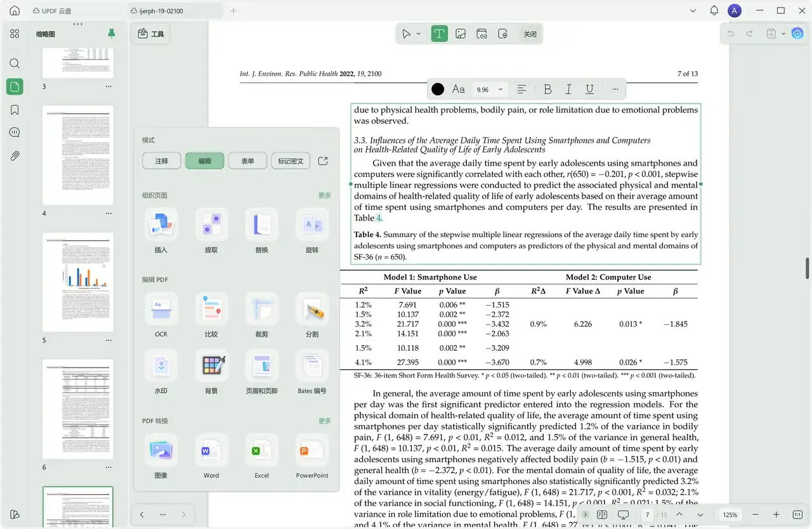
Task: Expand the font size dropdown
Action: [500, 89]
